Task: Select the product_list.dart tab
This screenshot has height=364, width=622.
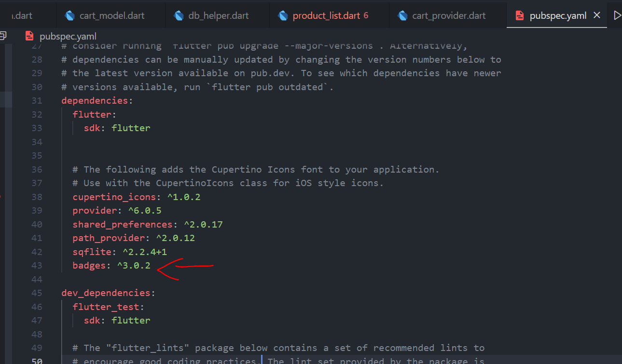Action: pos(329,15)
